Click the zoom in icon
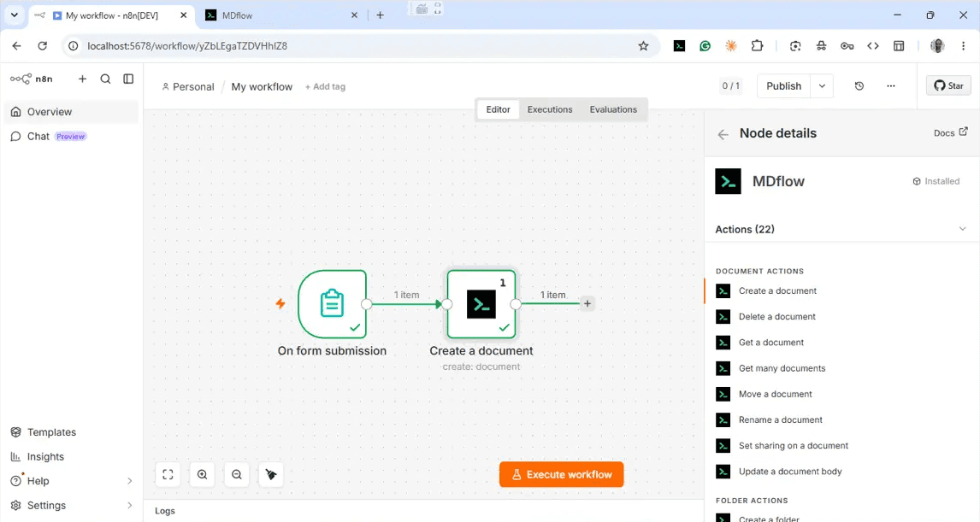980x522 pixels. pos(202,474)
